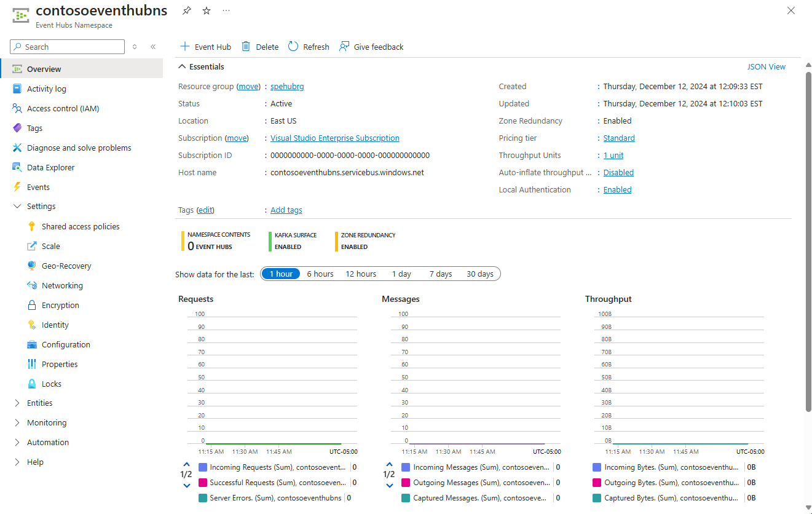Click the JSON View link

click(x=766, y=66)
